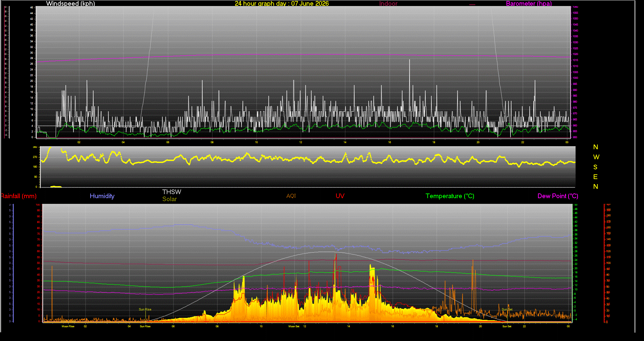
Task: Click 12 hour tick under windspeed chart
Action: click(x=301, y=142)
